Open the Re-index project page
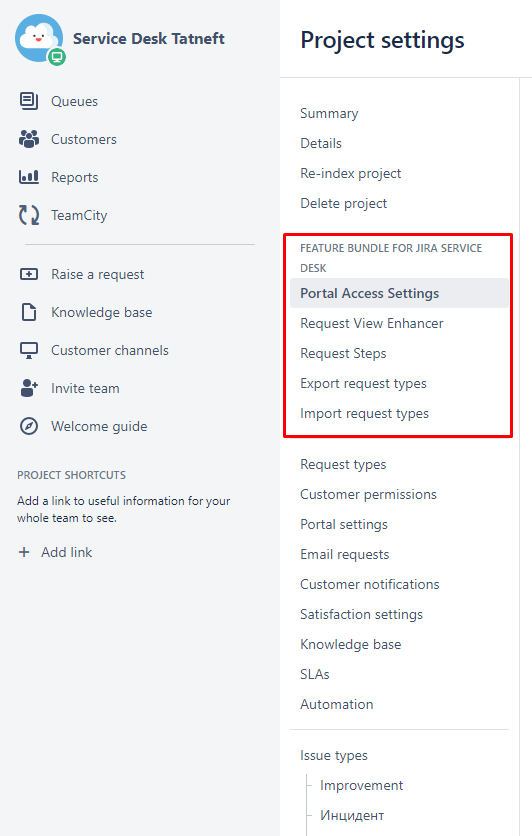The width and height of the screenshot is (532, 836). tap(350, 173)
